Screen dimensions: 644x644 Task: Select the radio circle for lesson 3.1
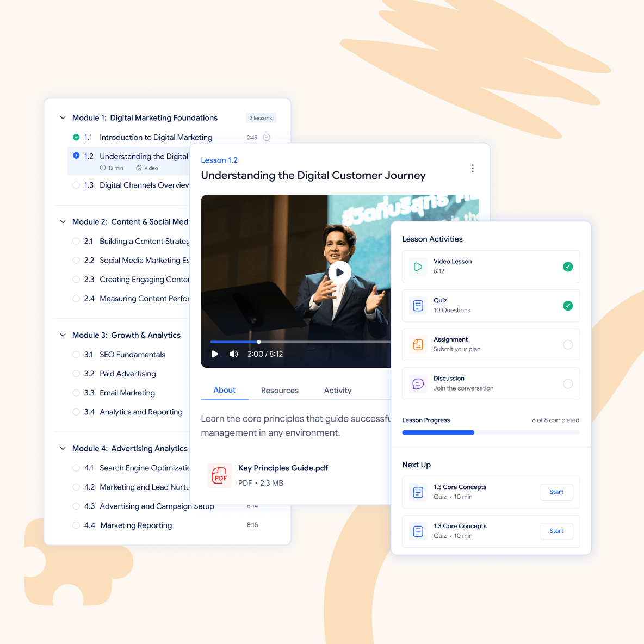[x=76, y=355]
